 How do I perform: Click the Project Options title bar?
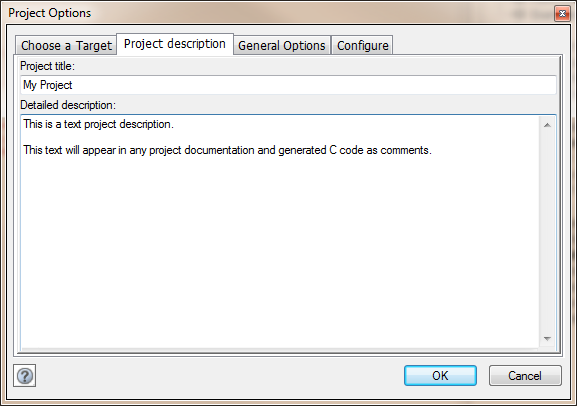[x=280, y=13]
